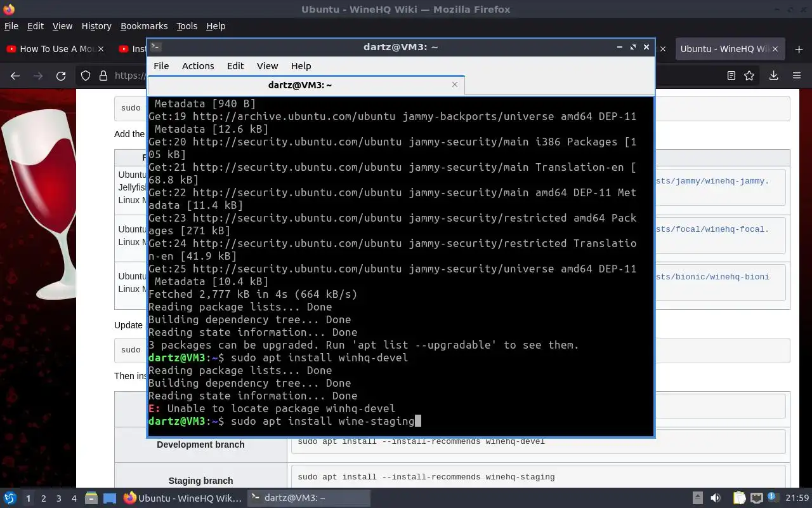Screen dimensions: 812x508
Task: Open terminal Actions menu
Action: [x=198, y=66]
